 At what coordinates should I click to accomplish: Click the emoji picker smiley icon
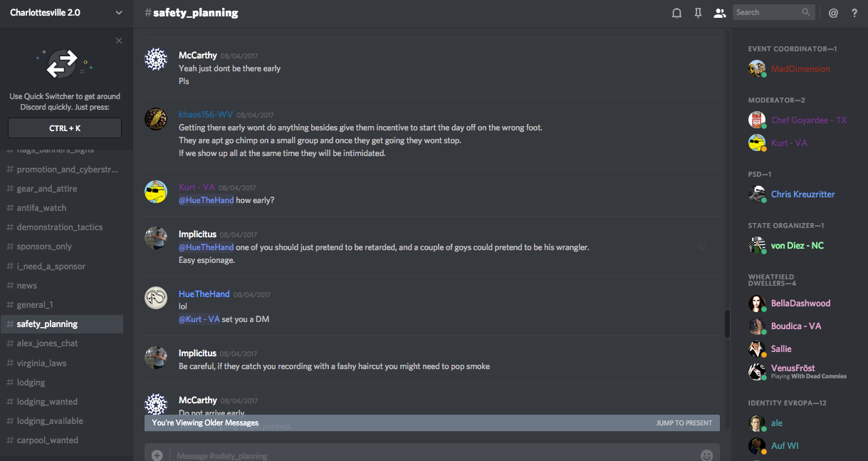tap(706, 455)
